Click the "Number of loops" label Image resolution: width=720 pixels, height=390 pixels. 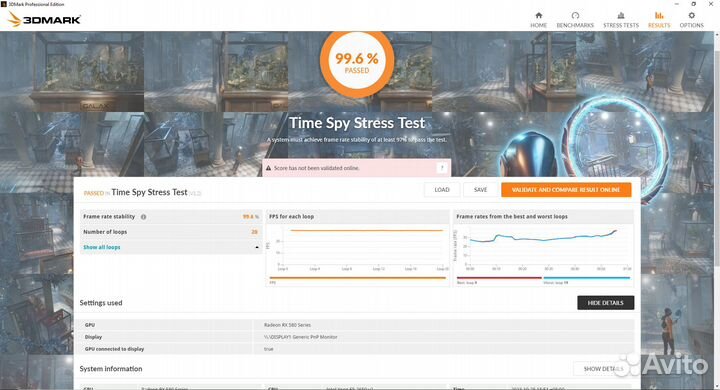(x=105, y=232)
